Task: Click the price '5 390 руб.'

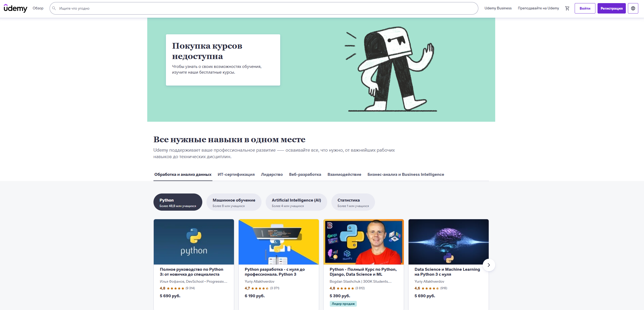Action: pos(340,296)
